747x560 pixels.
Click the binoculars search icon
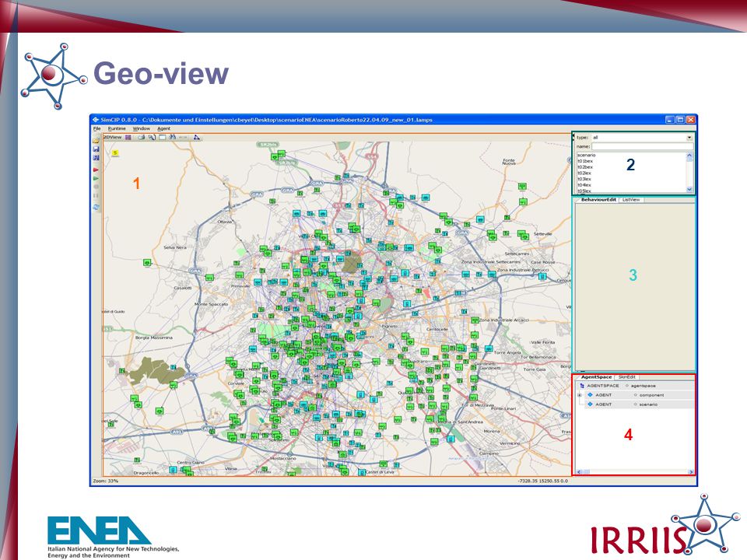(173, 137)
